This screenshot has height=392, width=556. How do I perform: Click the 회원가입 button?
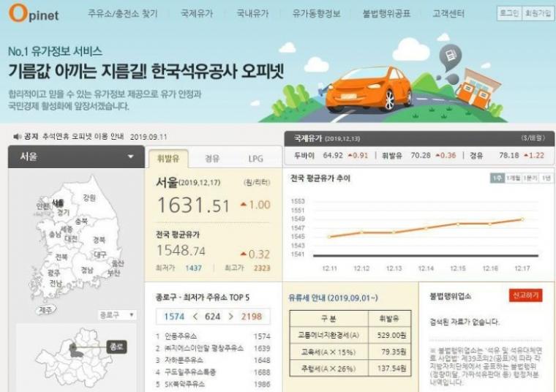(x=538, y=13)
